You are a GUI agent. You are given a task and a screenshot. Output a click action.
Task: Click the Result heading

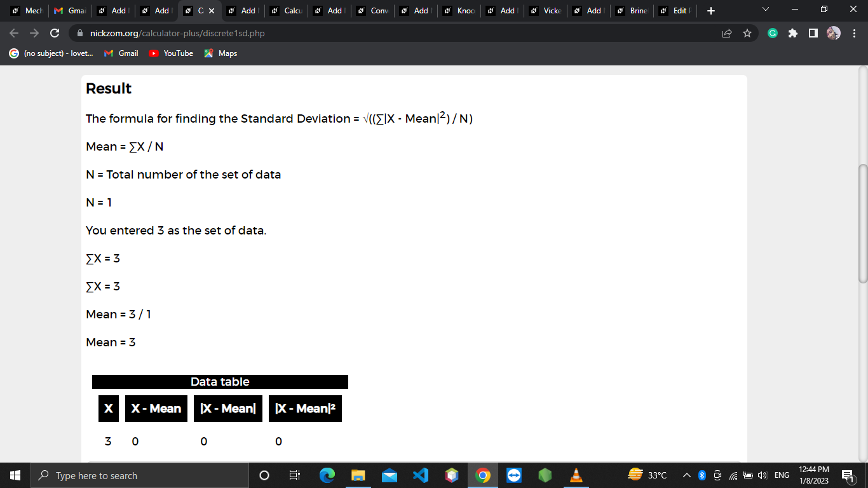[109, 88]
